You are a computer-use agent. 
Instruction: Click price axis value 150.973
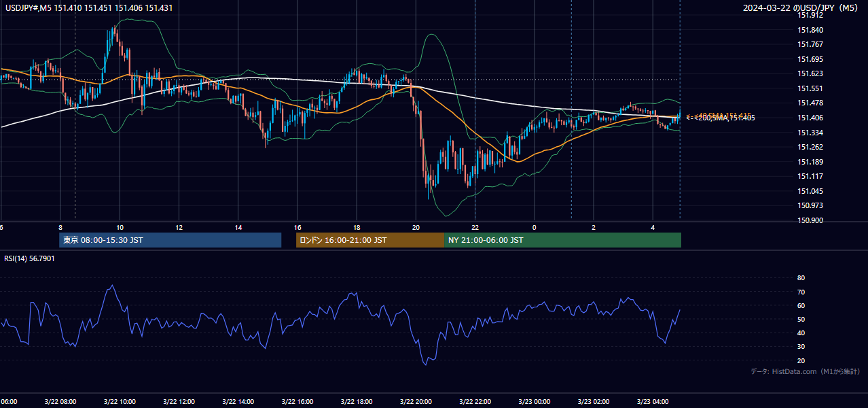(x=810, y=205)
